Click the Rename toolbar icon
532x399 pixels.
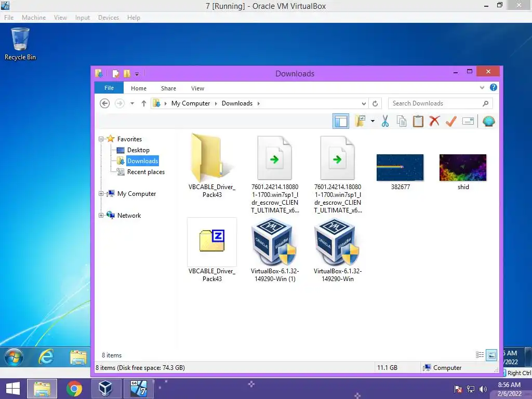468,121
